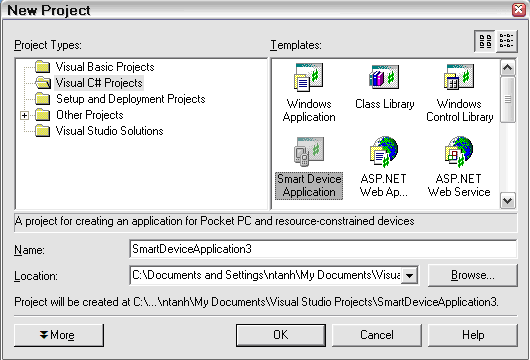Select Visual Basic Projects in the tree
The image size is (530, 360).
pyautogui.click(x=105, y=67)
